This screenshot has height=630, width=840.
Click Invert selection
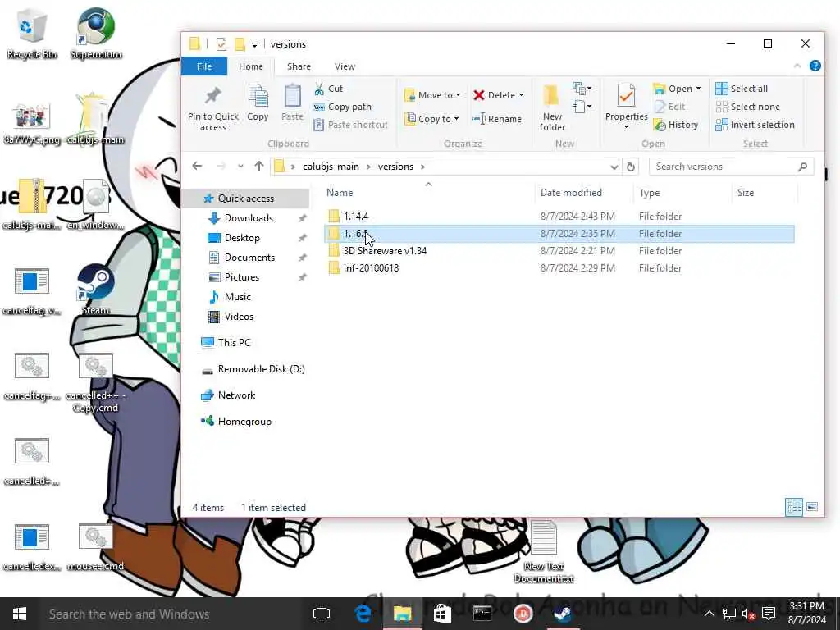point(756,125)
